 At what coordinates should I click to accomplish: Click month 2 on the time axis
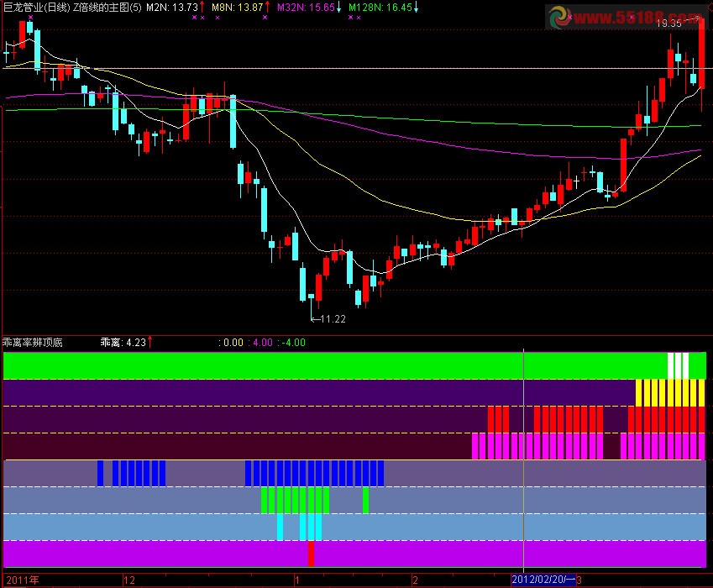415,580
